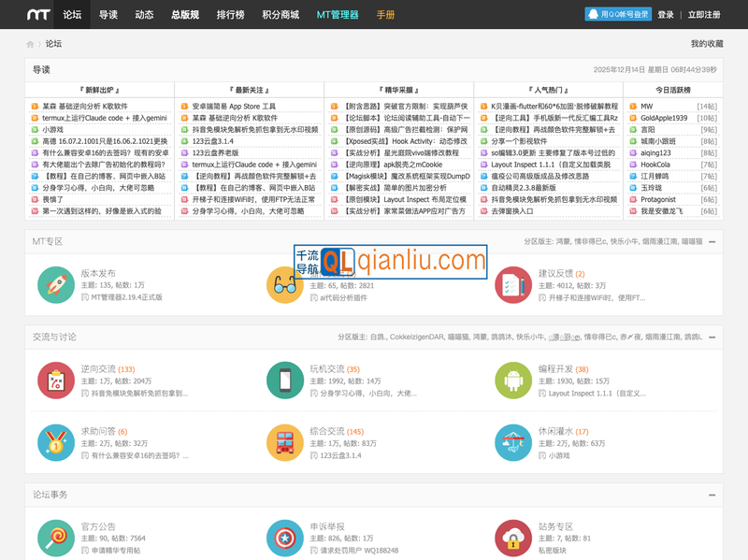This screenshot has width=748, height=560.
Task: Open the 版本发布 rocket forum icon
Action: click(57, 284)
